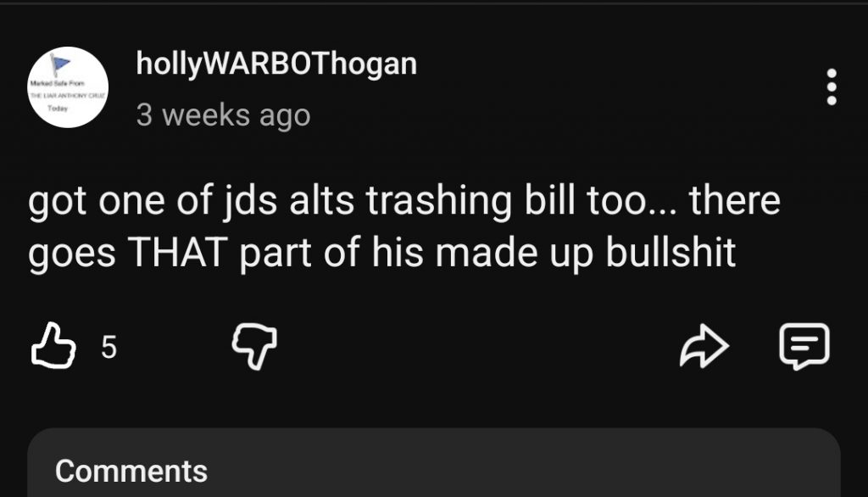
Task: Toggle thumbs-up on this community post
Action: point(53,346)
